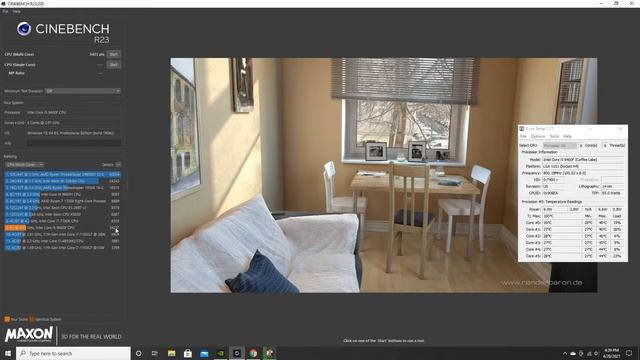Screen dimensions: 640x360
Task: Open Cortana from the taskbar
Action: 138,353
